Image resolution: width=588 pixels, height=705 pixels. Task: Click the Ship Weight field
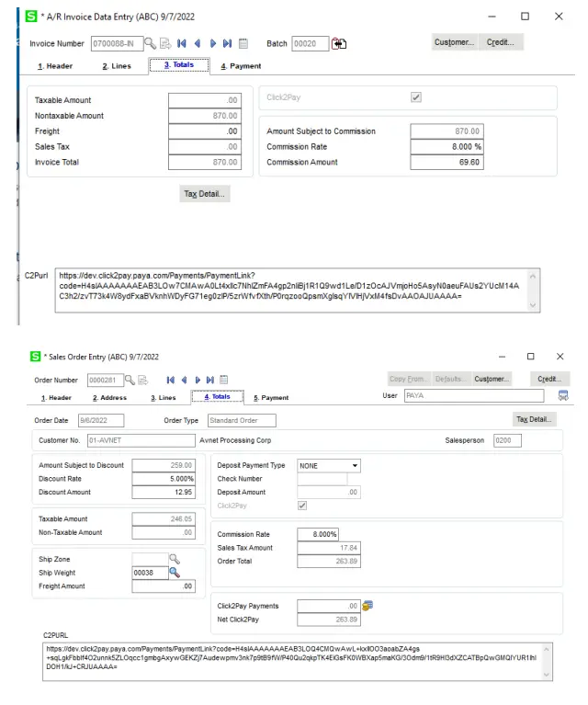150,573
